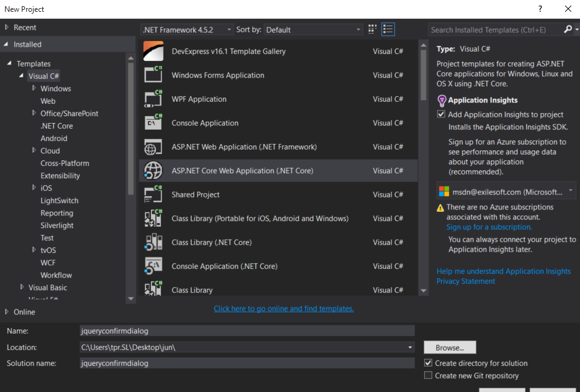Expand the Windows tree node
This screenshot has width=580, height=392.
tap(34, 88)
